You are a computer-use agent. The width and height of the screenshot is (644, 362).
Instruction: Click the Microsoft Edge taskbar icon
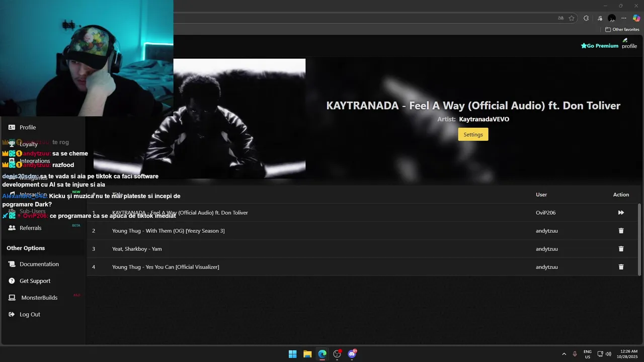pos(322,354)
